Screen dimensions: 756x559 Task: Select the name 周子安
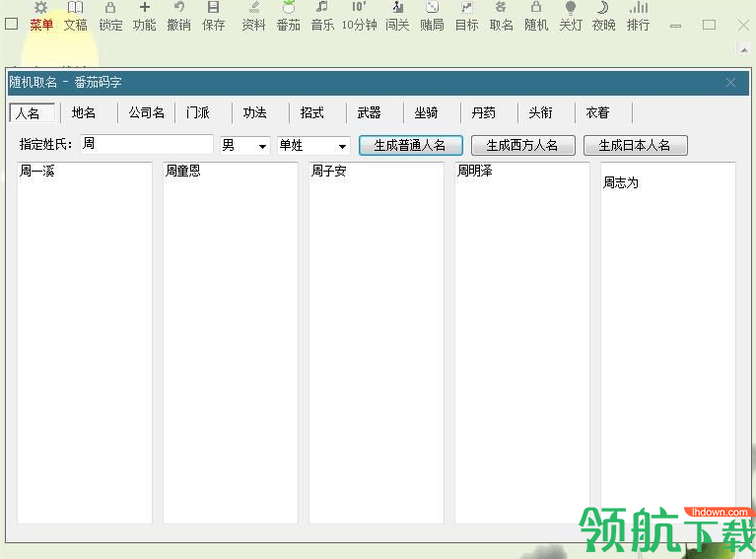click(329, 171)
